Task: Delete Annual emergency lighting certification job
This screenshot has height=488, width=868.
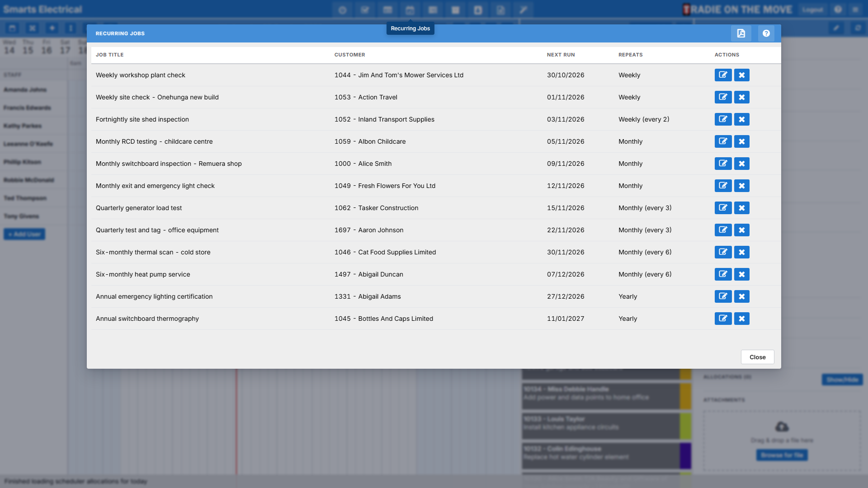Action: pos(742,296)
